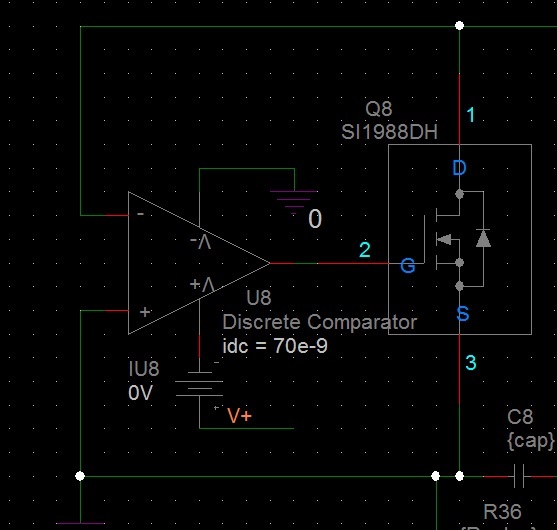Click the G gate pin of Q8
The image size is (557, 530).
point(408,265)
